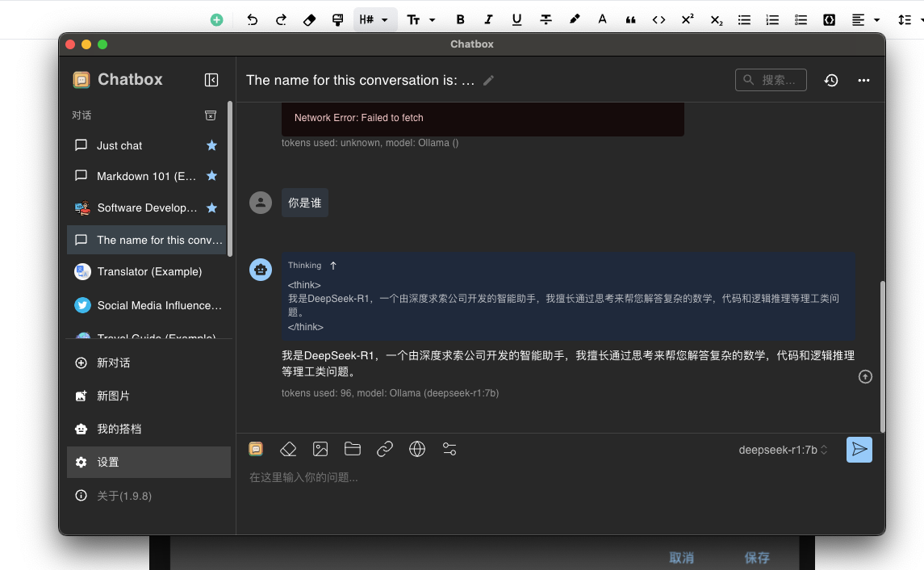Redo the edit in the editor toolbar

(x=281, y=20)
